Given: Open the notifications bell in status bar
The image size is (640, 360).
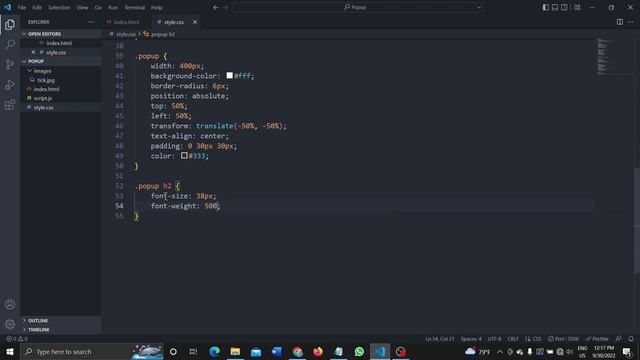Looking at the screenshot, I should 631,339.
